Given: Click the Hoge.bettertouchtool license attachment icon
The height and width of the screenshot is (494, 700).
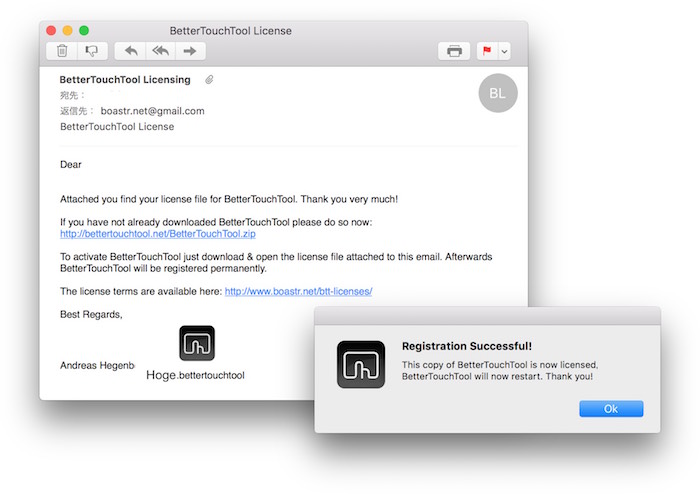Looking at the screenshot, I should tap(197, 343).
